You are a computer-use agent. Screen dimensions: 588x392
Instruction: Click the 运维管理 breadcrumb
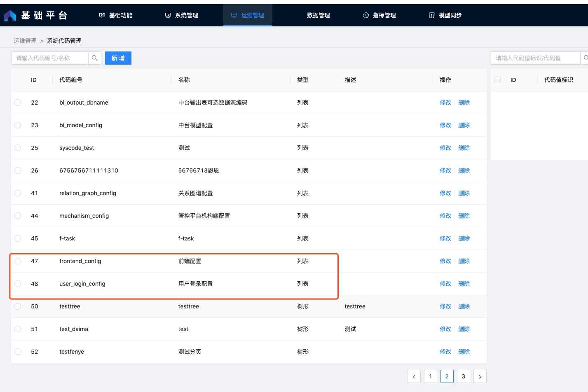[25, 41]
